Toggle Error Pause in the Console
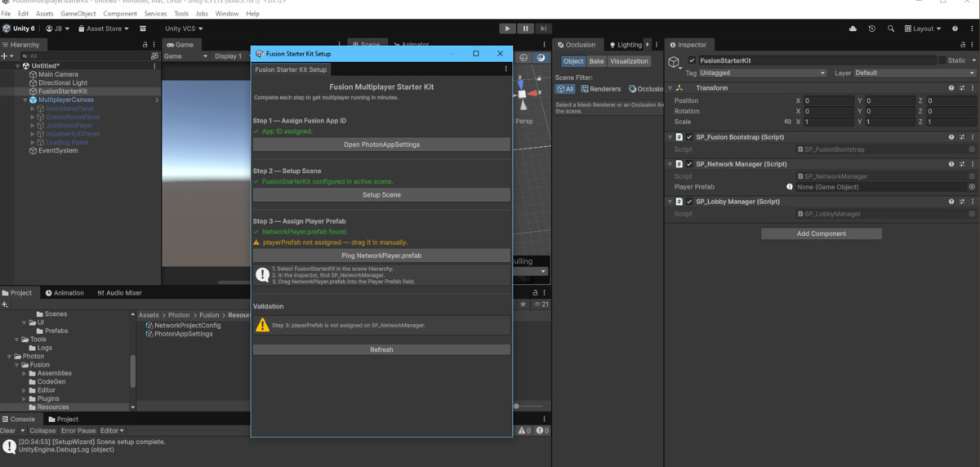This screenshot has width=980, height=467. point(78,430)
